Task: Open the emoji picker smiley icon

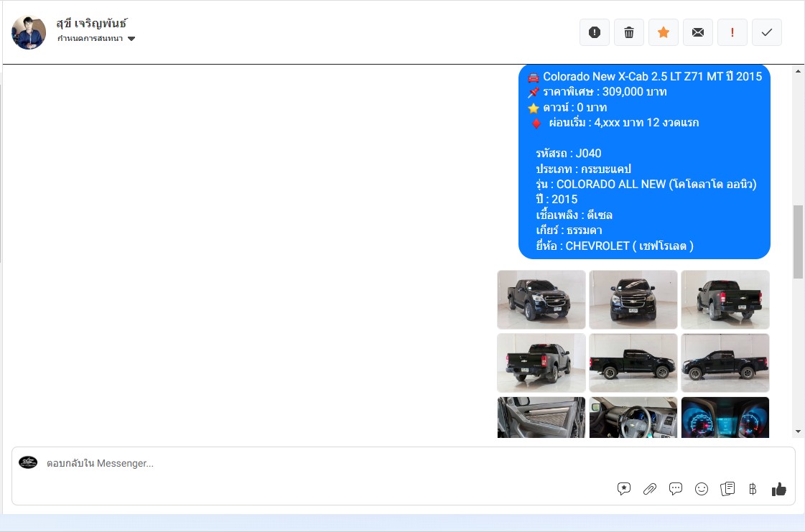Action: click(702, 489)
